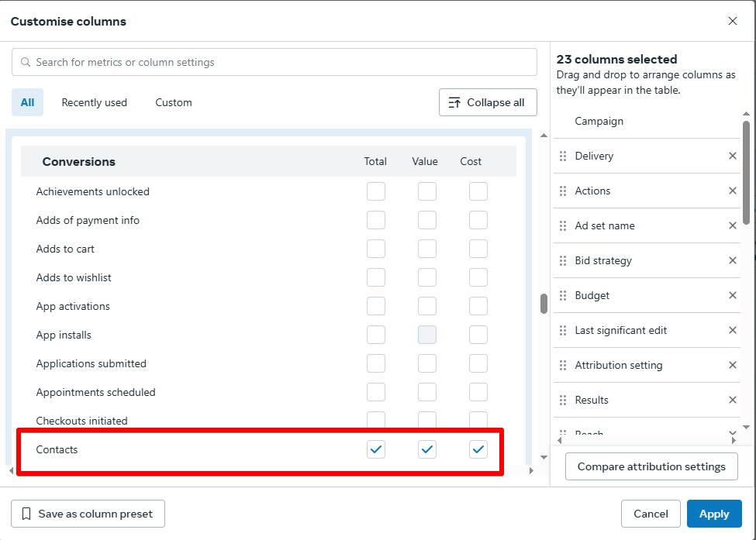Click the metrics list scroll-right arrow
This screenshot has height=540, width=756.
point(531,470)
